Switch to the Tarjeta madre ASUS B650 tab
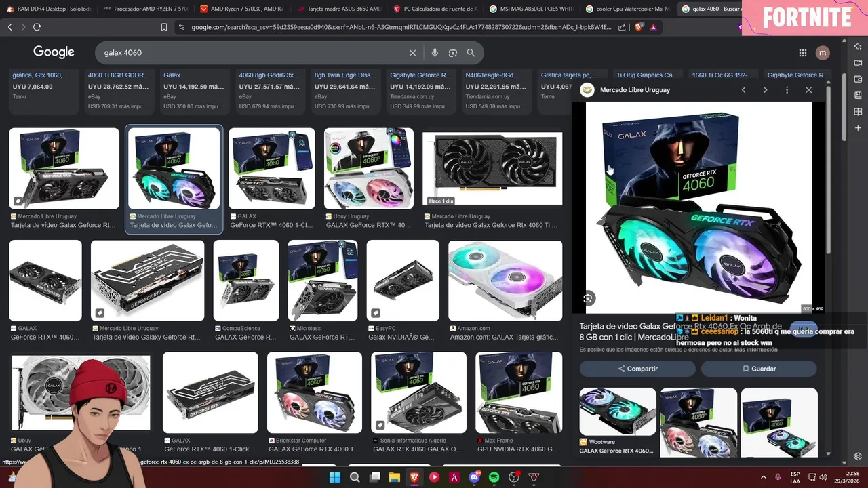868x488 pixels. [x=338, y=9]
